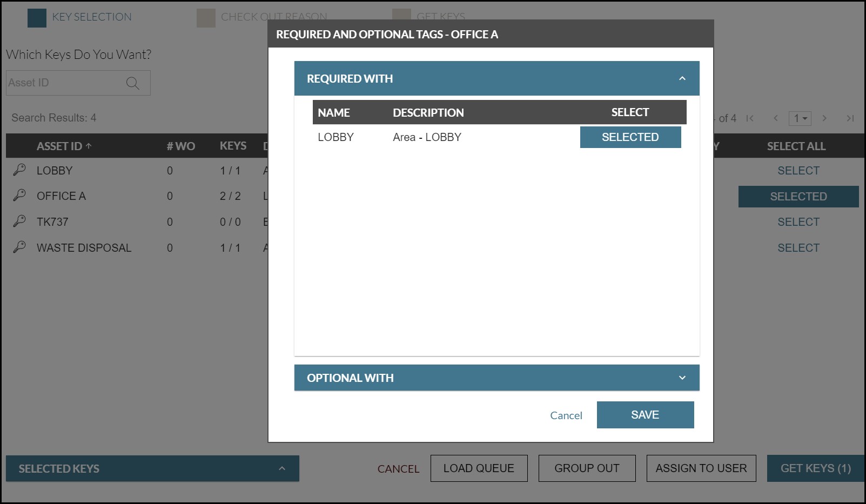Click the key icon beside WASTE DISPOSAL

[19, 247]
